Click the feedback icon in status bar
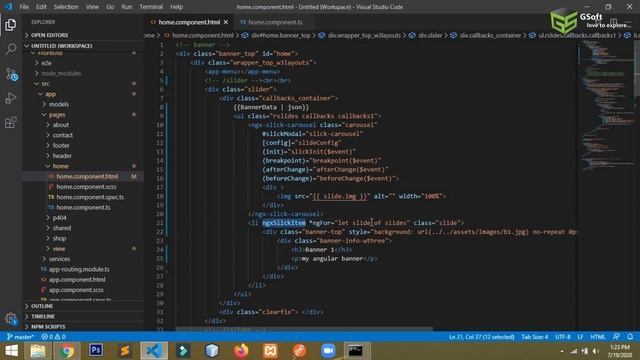Viewport: 640px width, 360px height. coord(616,337)
